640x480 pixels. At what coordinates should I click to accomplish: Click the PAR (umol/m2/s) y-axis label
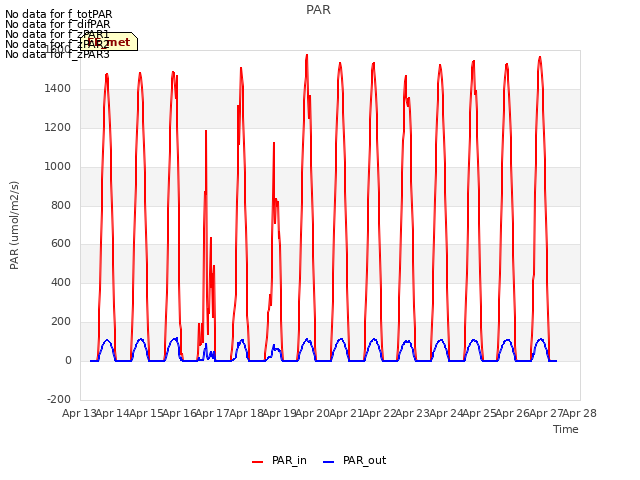[14, 225]
